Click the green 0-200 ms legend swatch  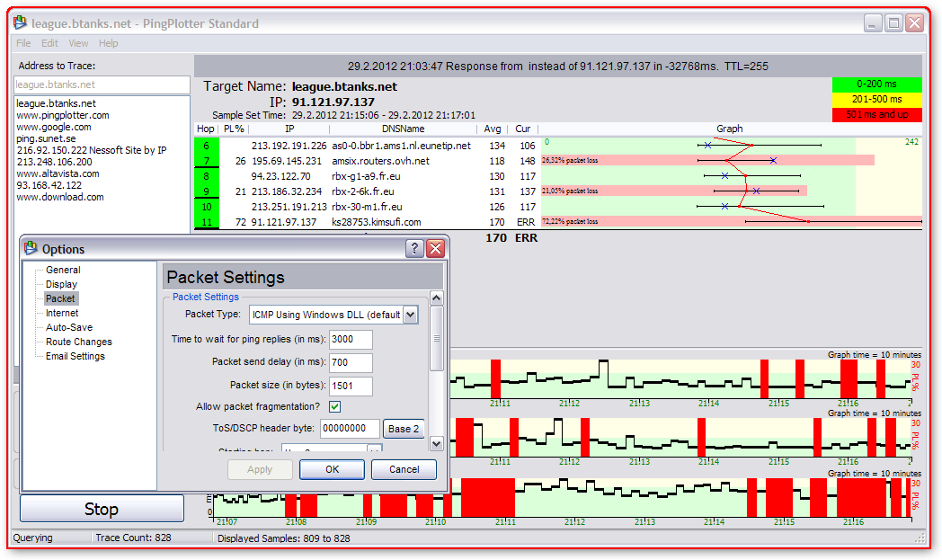pos(877,84)
